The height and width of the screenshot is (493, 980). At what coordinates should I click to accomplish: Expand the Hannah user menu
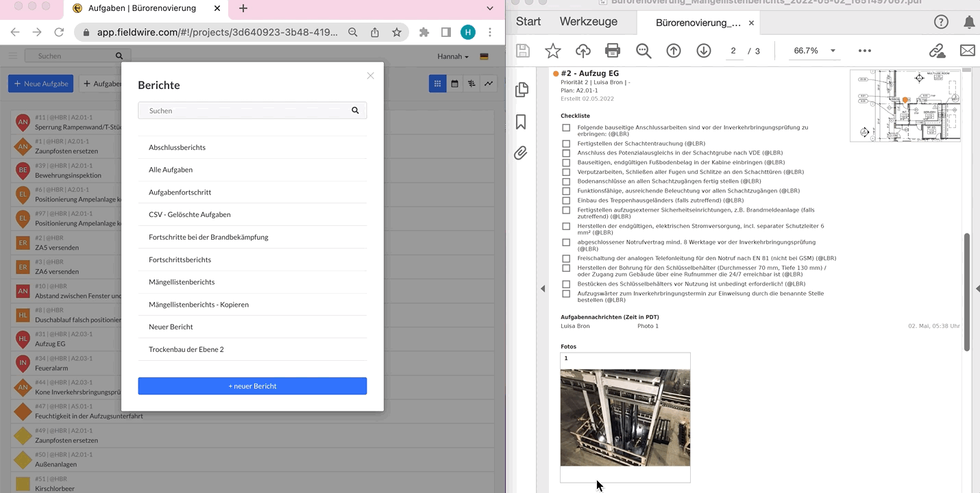click(x=453, y=56)
